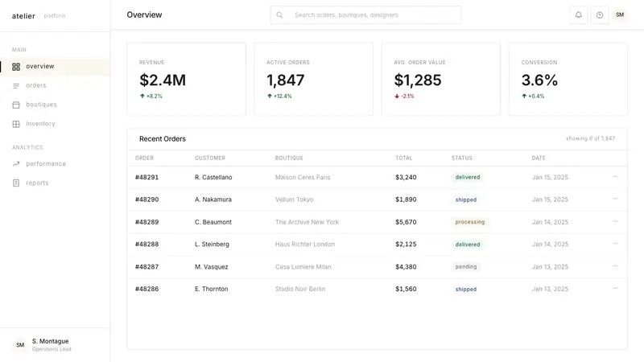Click the reports document icon in sidebar
The image size is (644, 362).
click(x=16, y=183)
